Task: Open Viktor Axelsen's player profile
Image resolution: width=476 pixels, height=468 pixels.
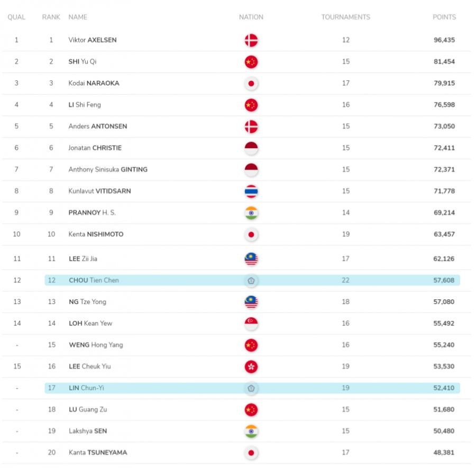Action: pyautogui.click(x=93, y=40)
